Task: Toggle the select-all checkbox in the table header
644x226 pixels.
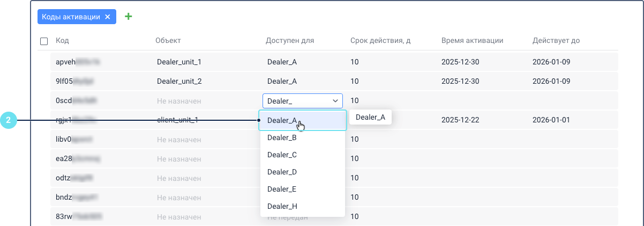Action: pyautogui.click(x=44, y=41)
